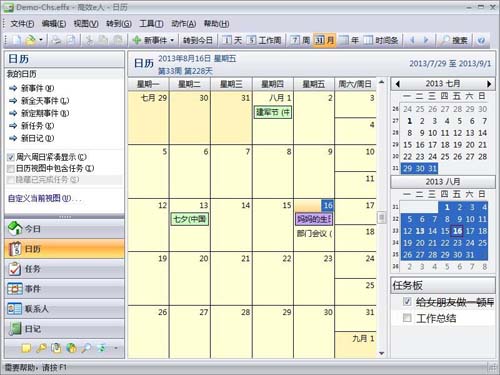Check the 工作总结 task checkbox
500x375 pixels.
407,318
